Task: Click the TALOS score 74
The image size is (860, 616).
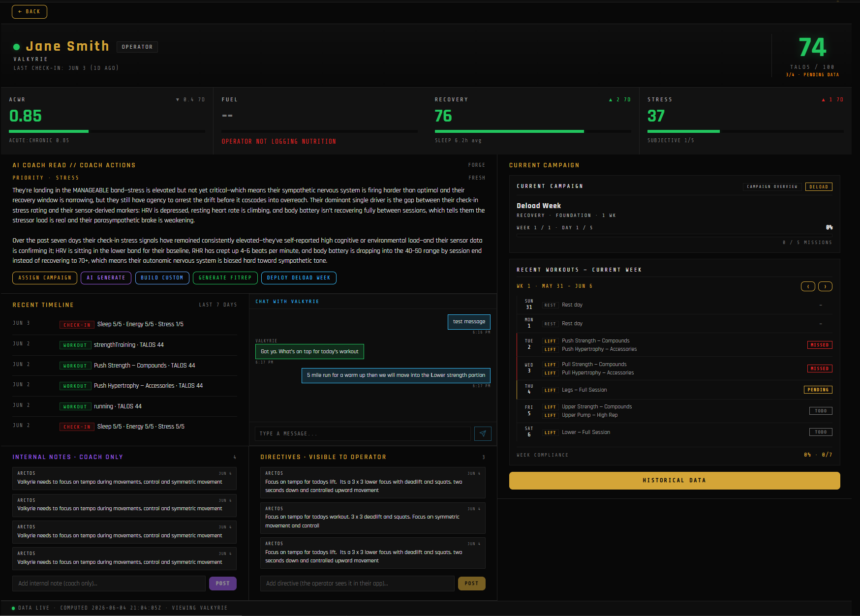Action: 812,48
